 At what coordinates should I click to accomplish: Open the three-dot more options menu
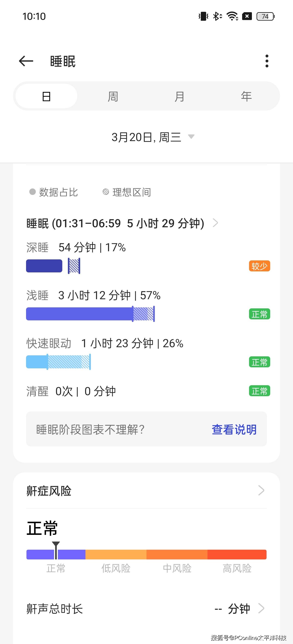click(x=267, y=61)
